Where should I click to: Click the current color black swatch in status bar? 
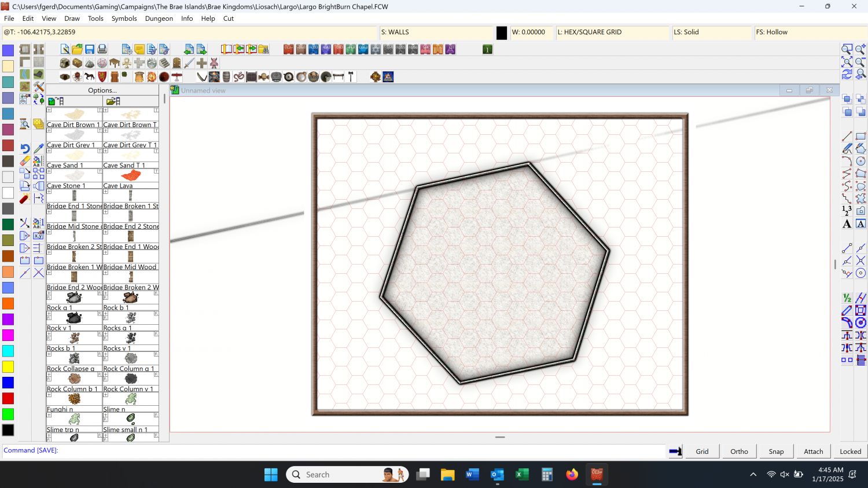(x=502, y=33)
